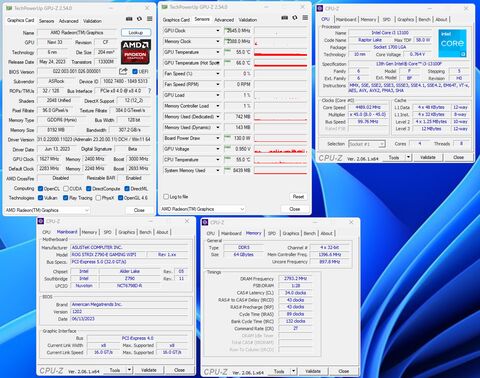Click the Board Power Draw value 130.0 W
The height and width of the screenshot is (378, 480).
(238, 138)
